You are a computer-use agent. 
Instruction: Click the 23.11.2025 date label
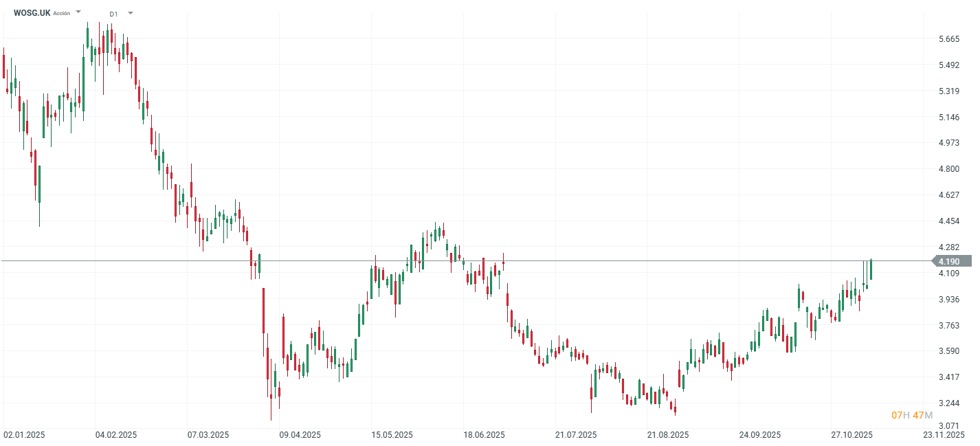(944, 435)
